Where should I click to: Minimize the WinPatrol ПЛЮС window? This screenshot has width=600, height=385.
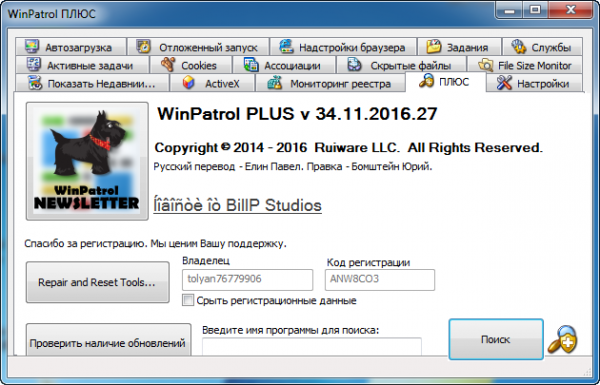click(509, 10)
